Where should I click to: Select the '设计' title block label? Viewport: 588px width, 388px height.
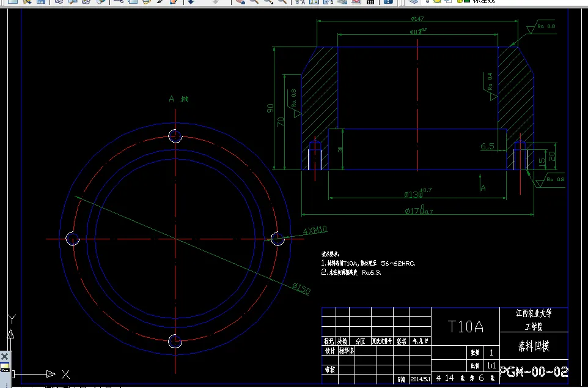pos(329,351)
